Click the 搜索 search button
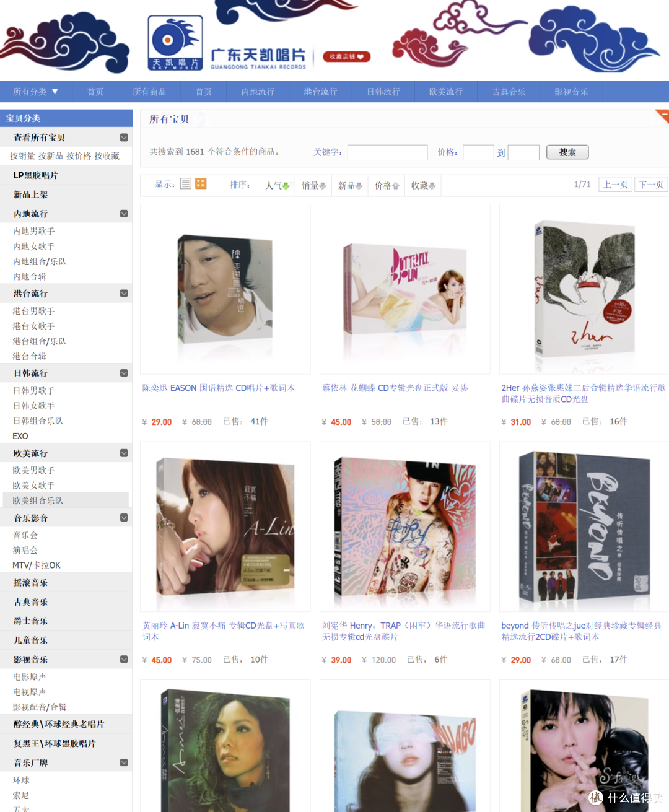Image resolution: width=669 pixels, height=812 pixels. [x=567, y=152]
